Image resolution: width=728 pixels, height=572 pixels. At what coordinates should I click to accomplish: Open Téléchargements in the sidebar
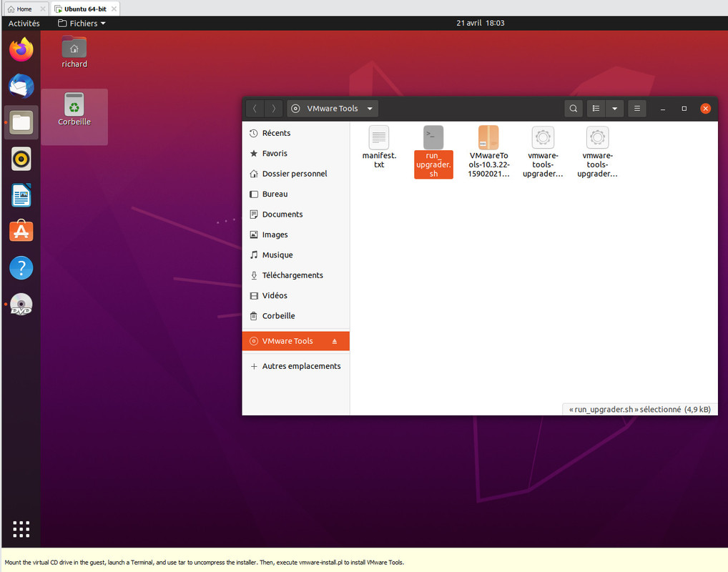[x=296, y=275]
